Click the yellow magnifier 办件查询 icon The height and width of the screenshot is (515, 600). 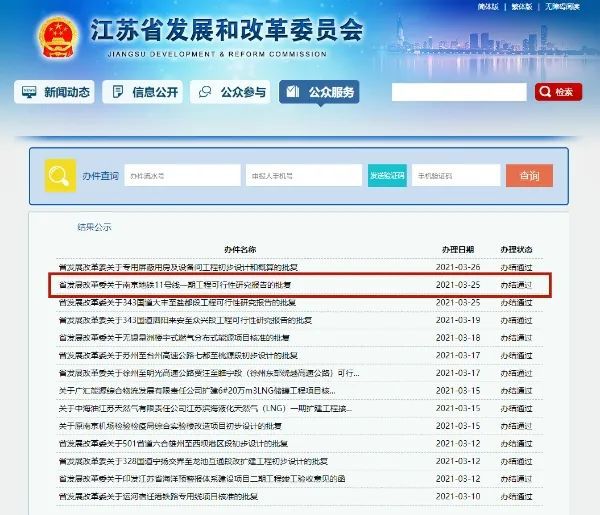pyautogui.click(x=60, y=176)
